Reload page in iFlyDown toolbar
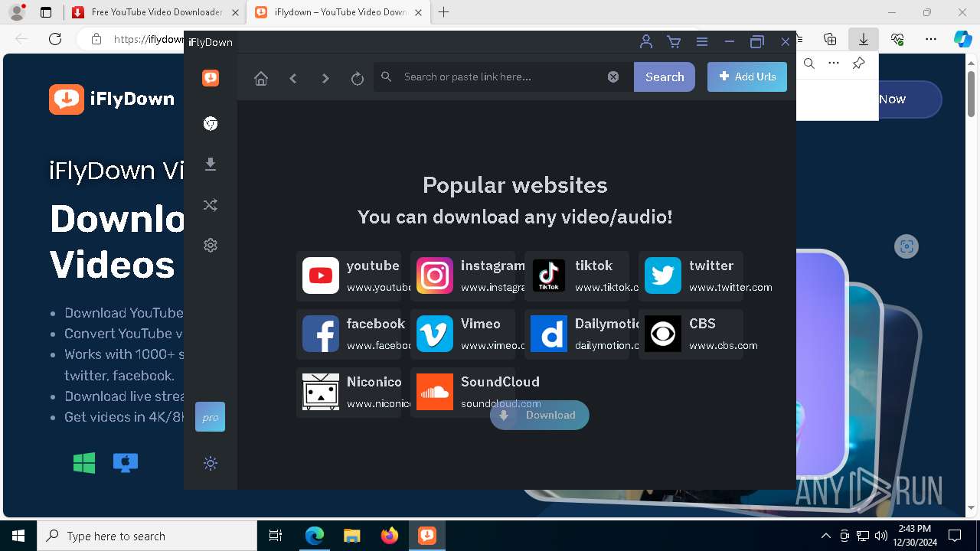Viewport: 980px width, 551px height. (357, 78)
